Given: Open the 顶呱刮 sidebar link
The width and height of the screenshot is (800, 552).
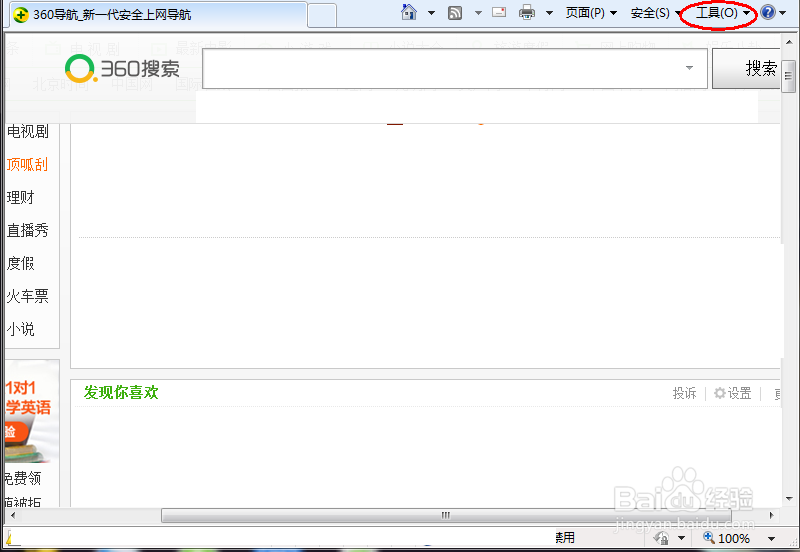Looking at the screenshot, I should (x=27, y=164).
